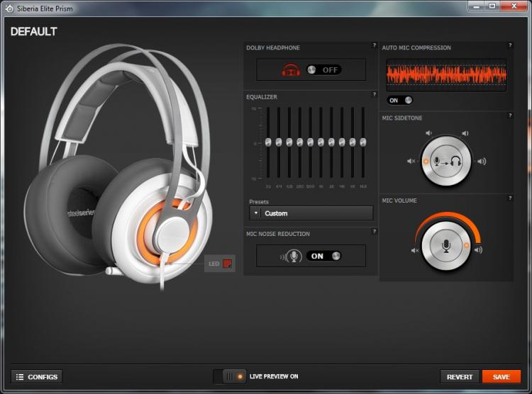
Task: Click the noise reduction microphone icon
Action: (x=291, y=257)
